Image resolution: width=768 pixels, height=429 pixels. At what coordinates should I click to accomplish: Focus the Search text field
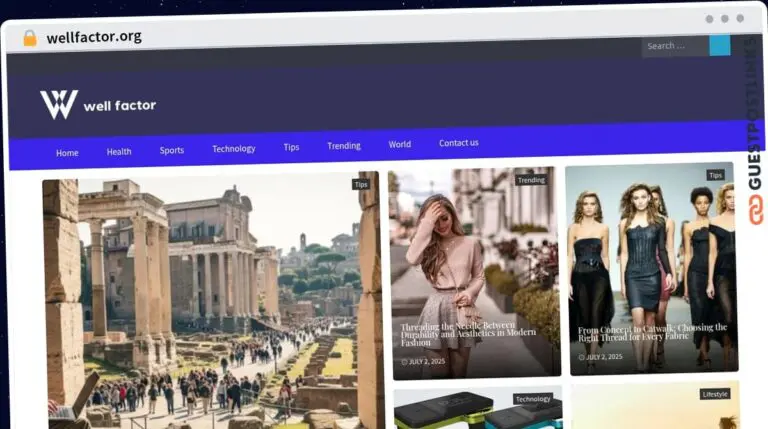675,46
